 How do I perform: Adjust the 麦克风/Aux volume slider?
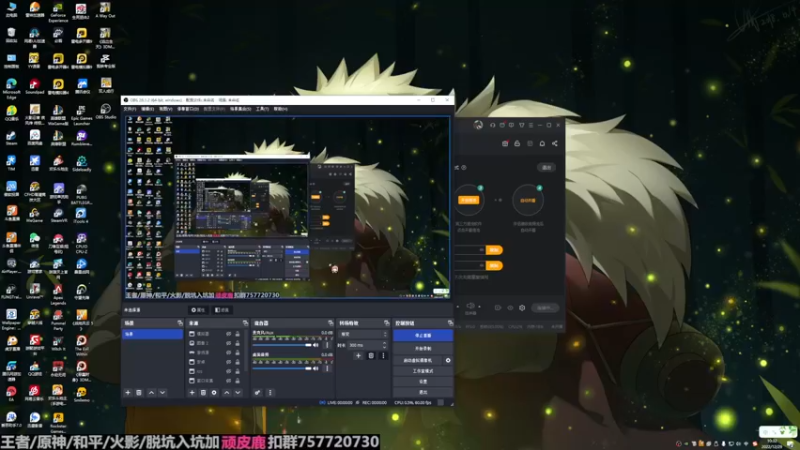(282, 345)
